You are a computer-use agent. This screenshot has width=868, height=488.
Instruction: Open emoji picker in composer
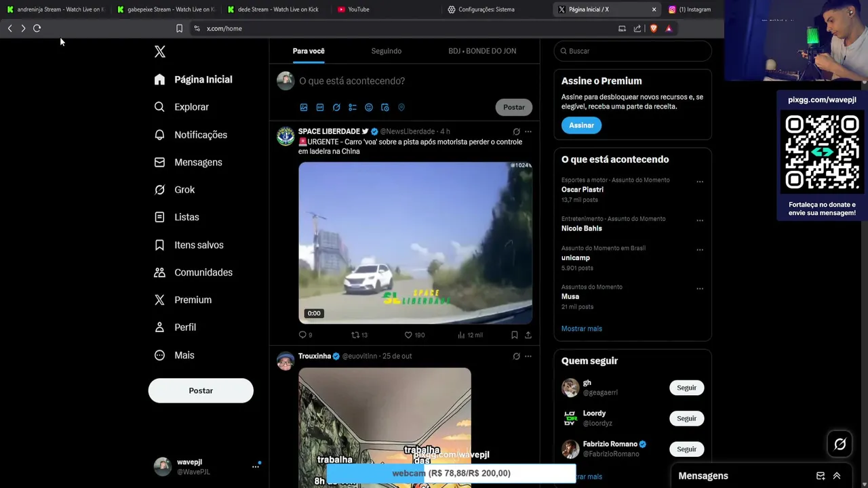(x=369, y=107)
